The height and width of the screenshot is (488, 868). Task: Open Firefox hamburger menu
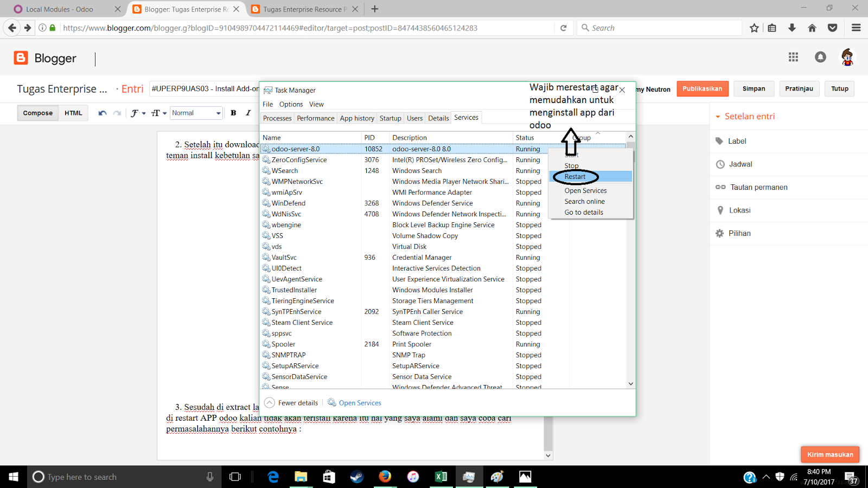tap(856, 28)
